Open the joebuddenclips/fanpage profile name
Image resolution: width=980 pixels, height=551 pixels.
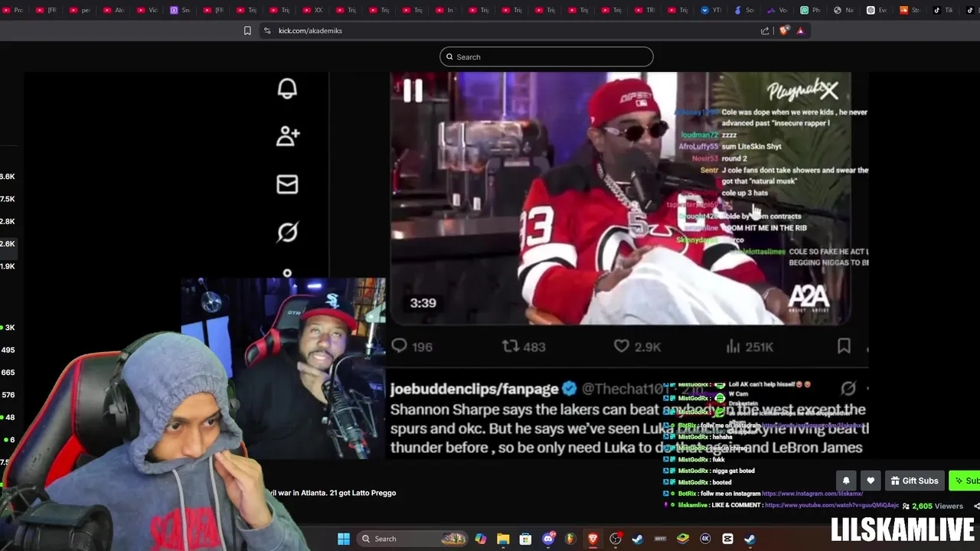[x=474, y=389]
